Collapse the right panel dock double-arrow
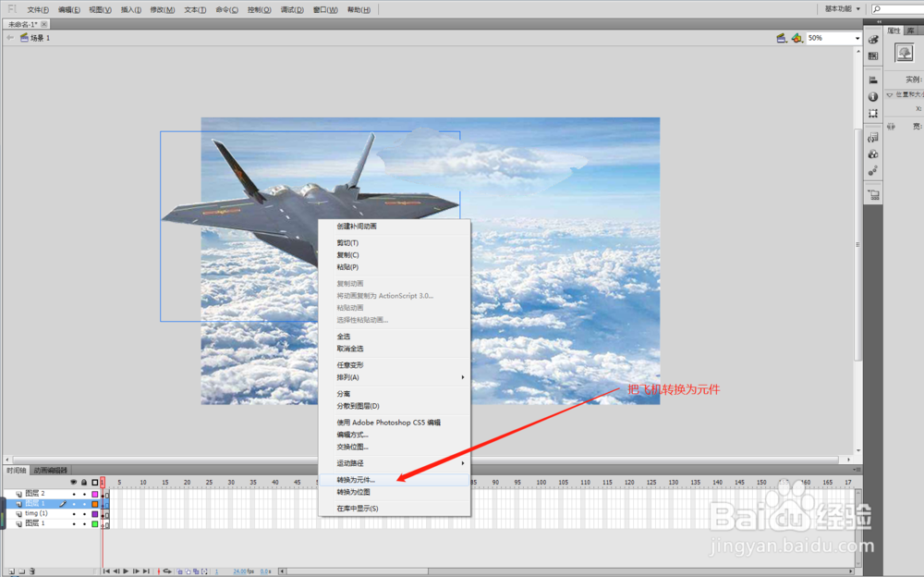Viewport: 924px width, 577px height. (x=880, y=21)
